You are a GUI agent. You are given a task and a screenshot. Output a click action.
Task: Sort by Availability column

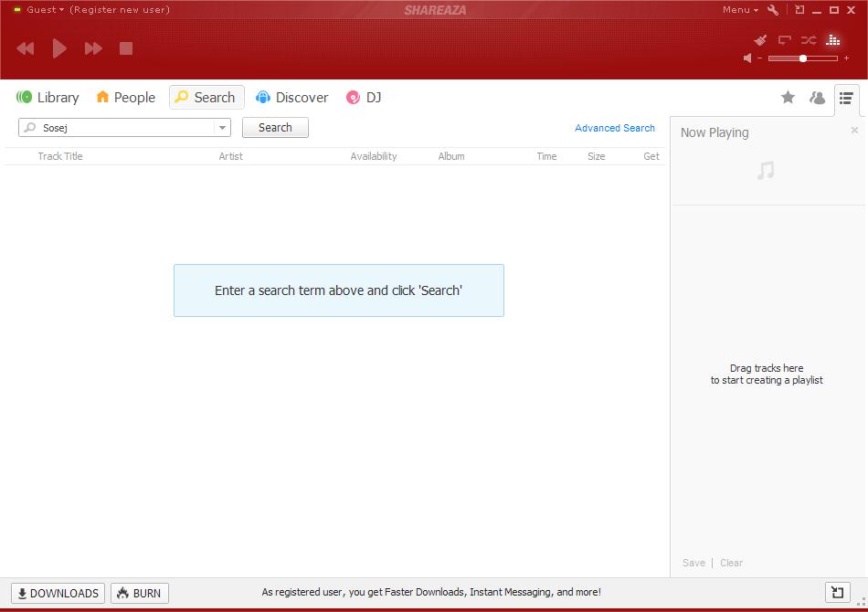point(374,156)
